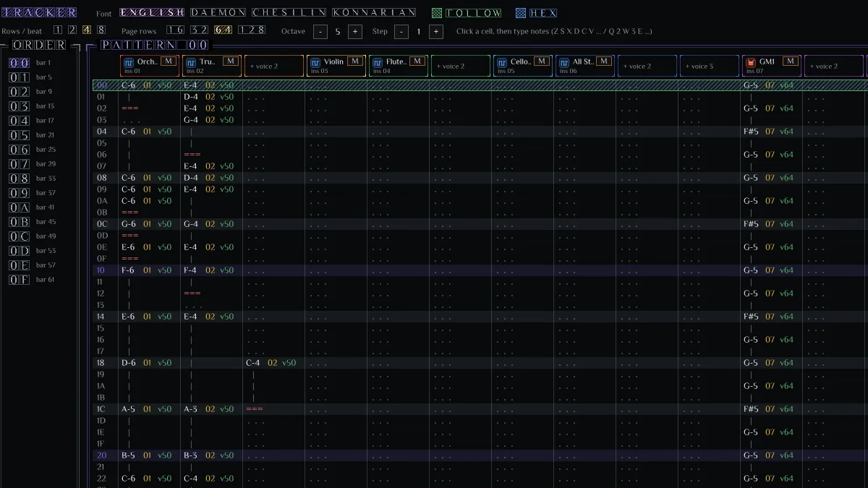The height and width of the screenshot is (488, 868).
Task: Set page rows to 32
Action: (199, 30)
